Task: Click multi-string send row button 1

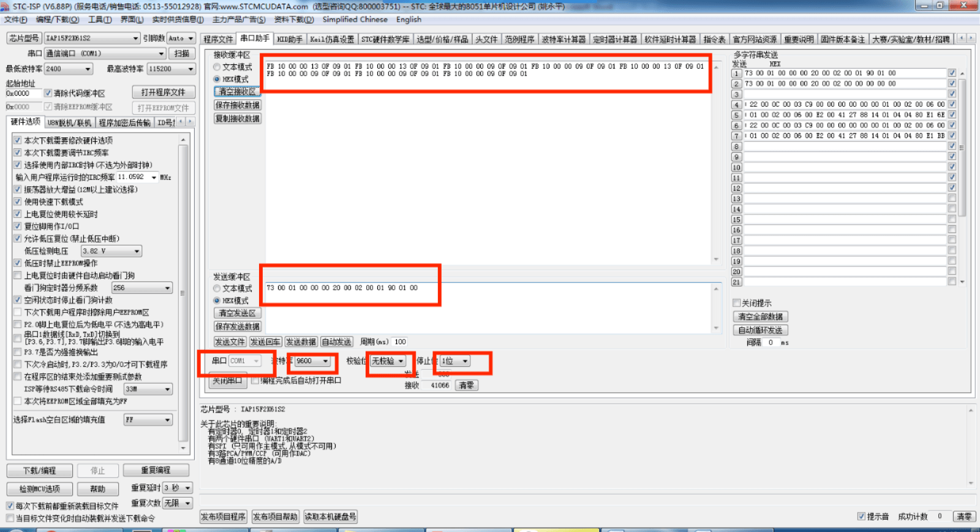Action: (x=737, y=73)
